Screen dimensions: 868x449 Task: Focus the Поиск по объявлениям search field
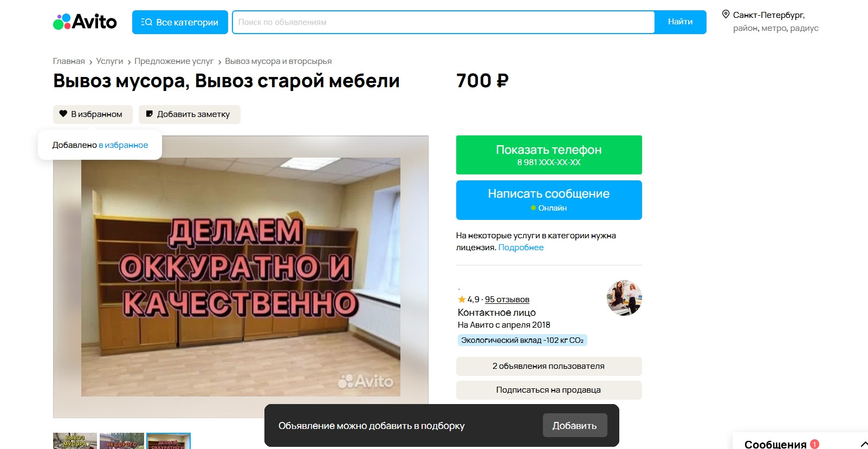click(444, 22)
